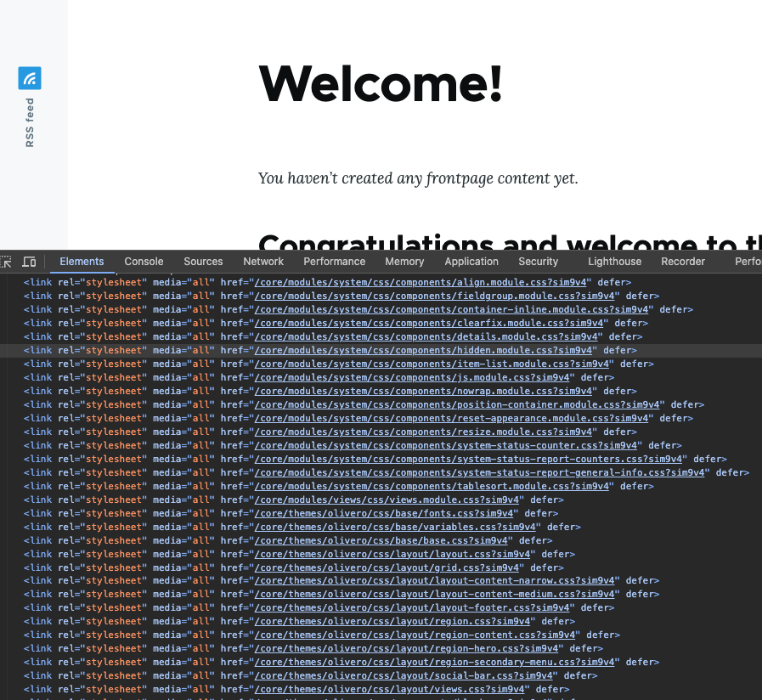The width and height of the screenshot is (762, 700).
Task: Switch to the Elements tab
Action: coord(82,262)
